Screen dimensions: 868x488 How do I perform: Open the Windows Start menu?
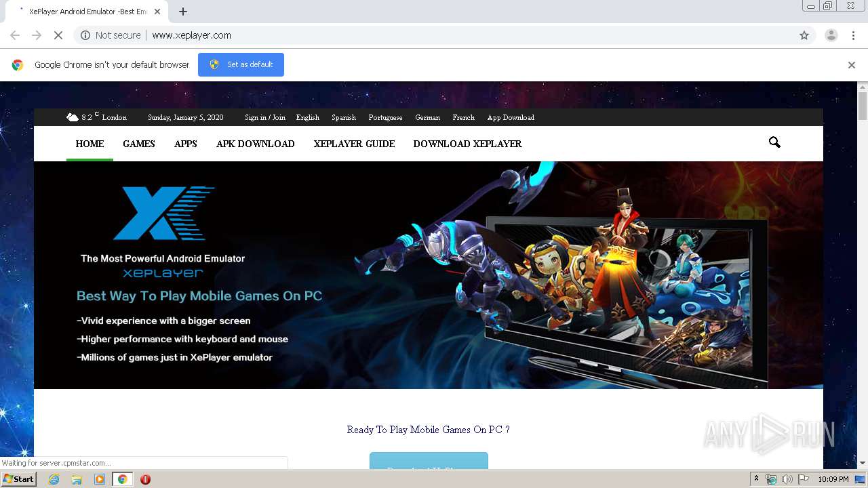(x=19, y=479)
